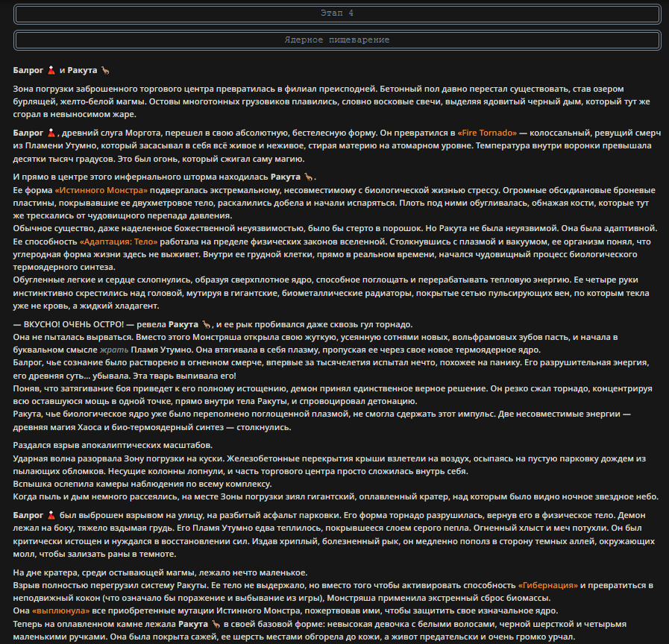Viewport: 669px width, 644px height.
Task: Click the phrase «термоядерного синтеза.»
Action: click(64, 268)
